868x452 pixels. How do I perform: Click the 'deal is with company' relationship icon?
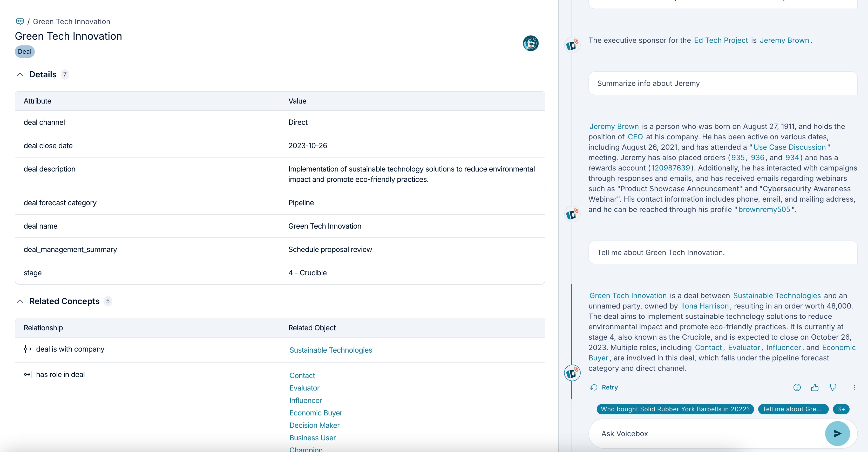click(28, 349)
